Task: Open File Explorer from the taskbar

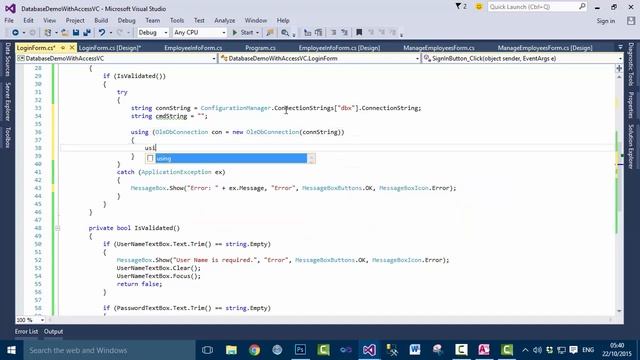Action: click(x=231, y=350)
